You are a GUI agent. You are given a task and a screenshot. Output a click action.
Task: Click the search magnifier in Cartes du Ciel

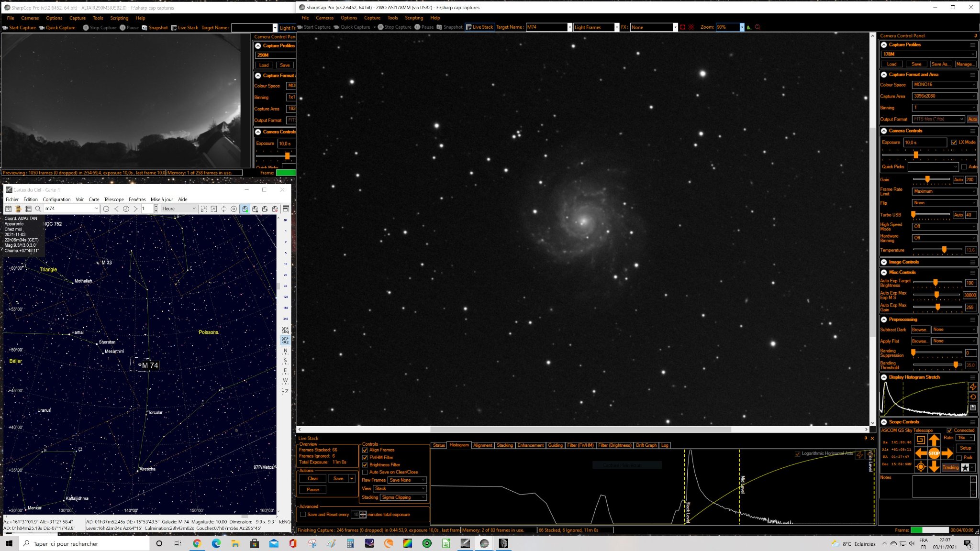tap(38, 209)
